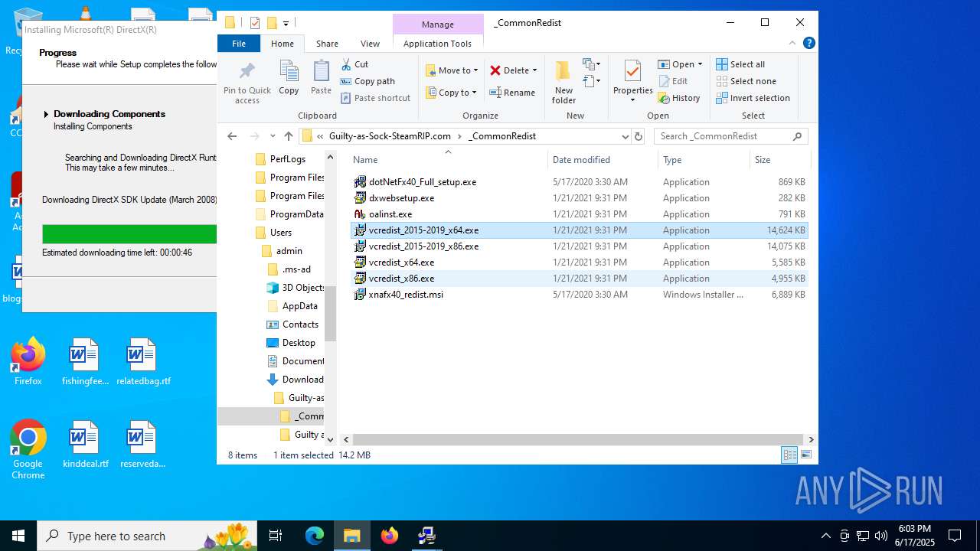Click in Search _CommonRedist field
Viewport: 980px width, 551px height.
click(x=731, y=136)
